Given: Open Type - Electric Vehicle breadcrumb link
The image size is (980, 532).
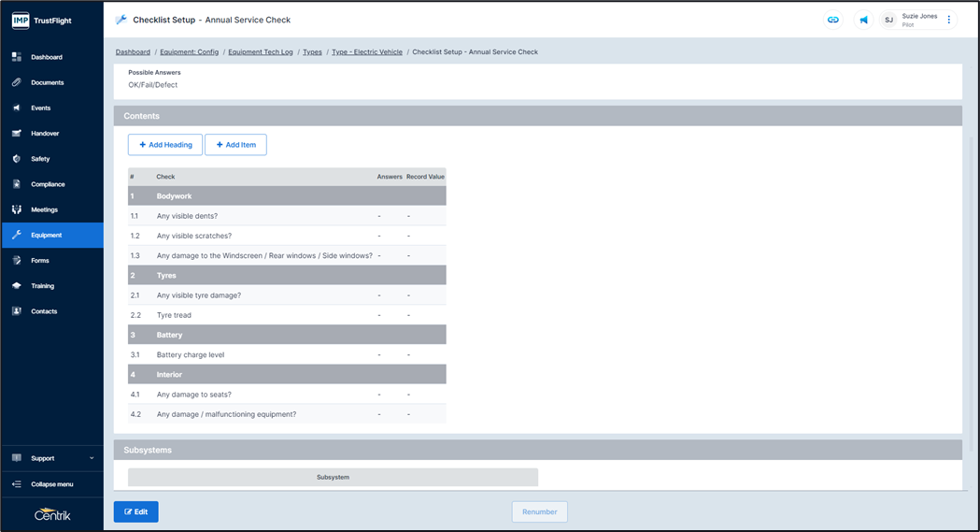Looking at the screenshot, I should (366, 52).
